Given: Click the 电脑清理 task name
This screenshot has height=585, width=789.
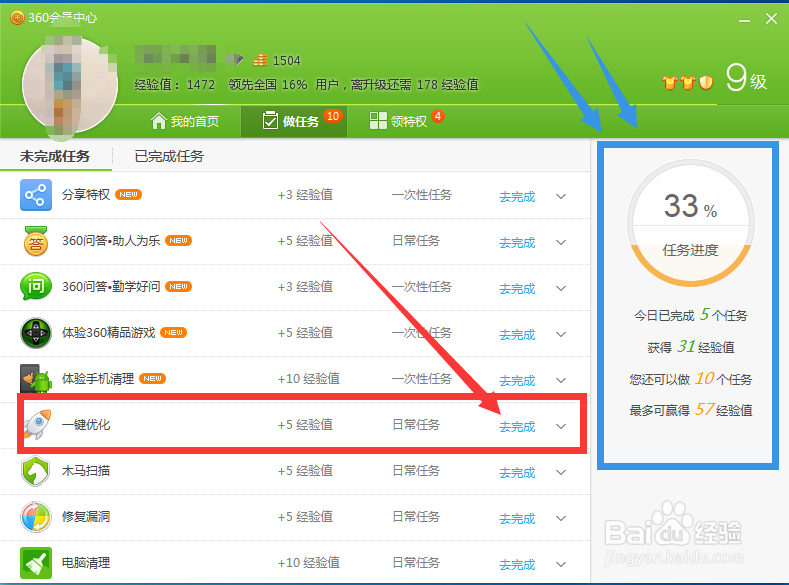Looking at the screenshot, I should [x=86, y=563].
